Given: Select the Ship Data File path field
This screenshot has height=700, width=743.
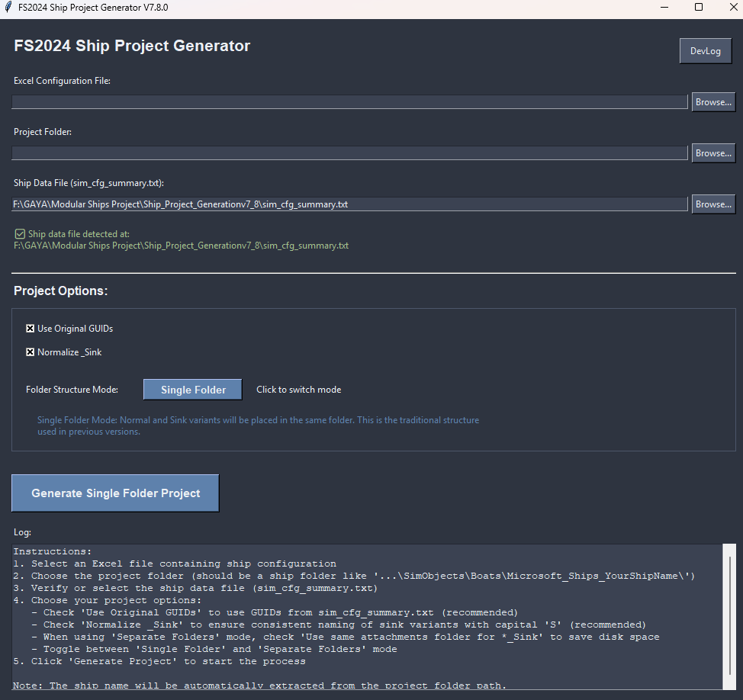Looking at the screenshot, I should pyautogui.click(x=349, y=204).
